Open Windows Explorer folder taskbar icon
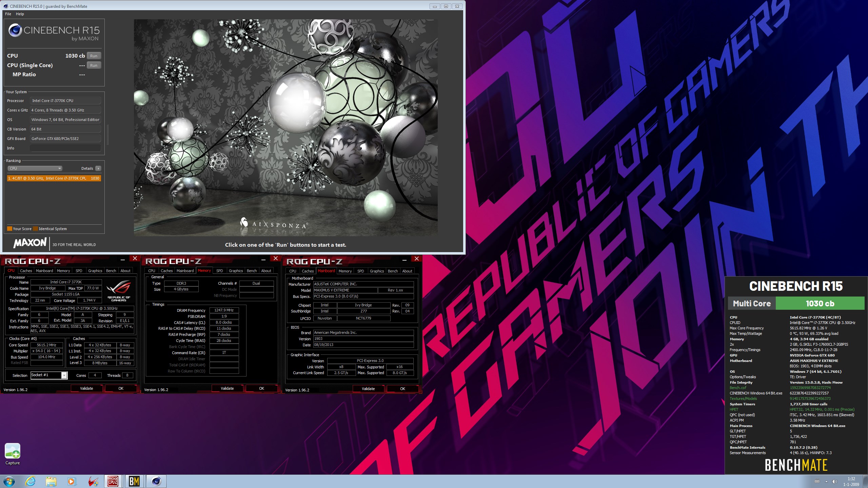 coord(51,481)
